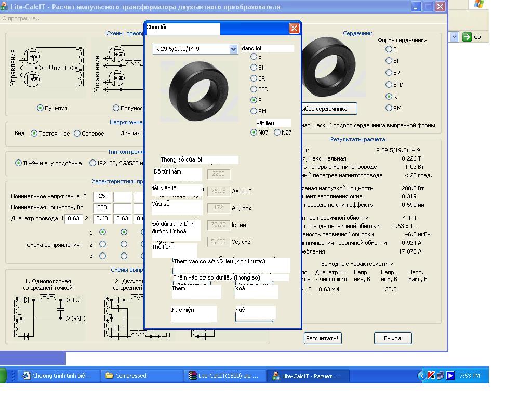Click the Lite-CalcIT app icon in title bar
This screenshot has height=399, width=532.
click(4, 7)
